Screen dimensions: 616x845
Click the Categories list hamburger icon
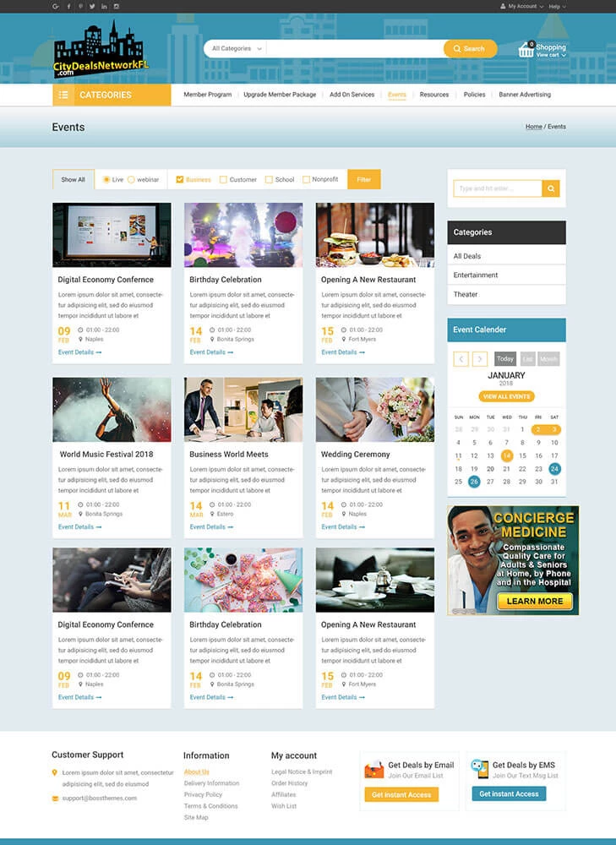click(x=63, y=95)
